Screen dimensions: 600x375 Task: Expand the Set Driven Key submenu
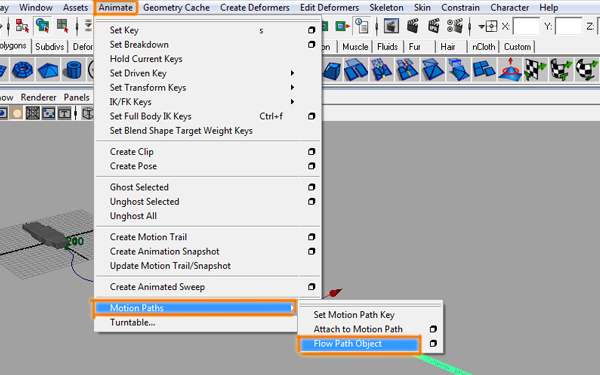click(x=292, y=73)
